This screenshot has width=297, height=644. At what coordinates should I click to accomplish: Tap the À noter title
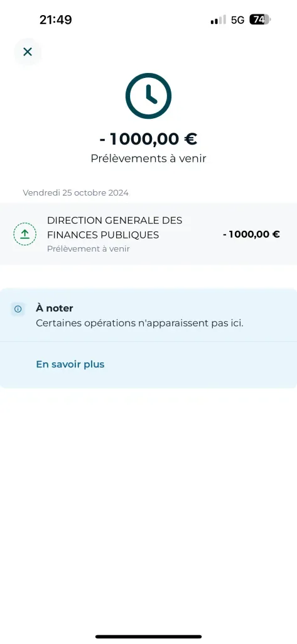click(x=54, y=308)
